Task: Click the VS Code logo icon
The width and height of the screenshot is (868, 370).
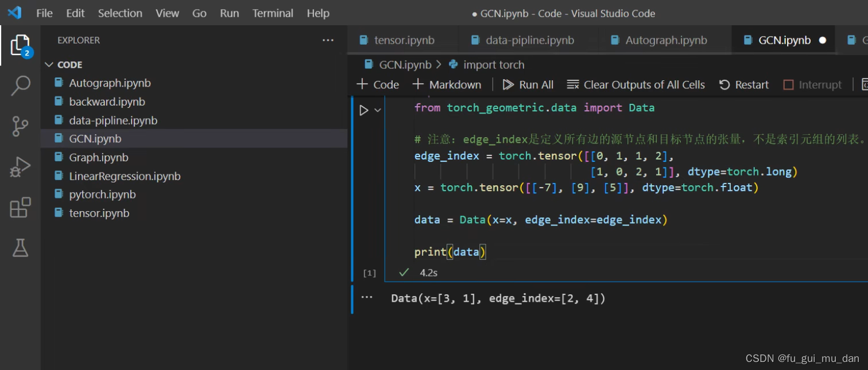Action: (14, 13)
